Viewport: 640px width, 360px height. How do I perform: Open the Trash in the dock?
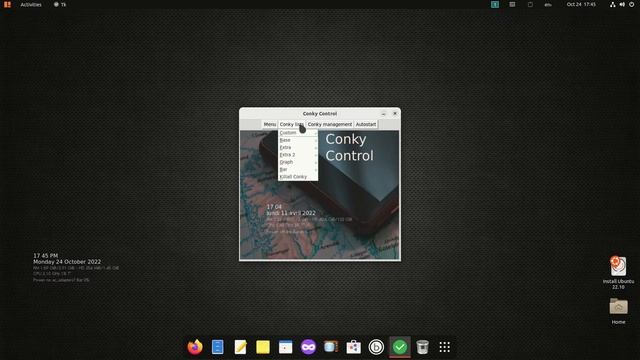(x=422, y=347)
